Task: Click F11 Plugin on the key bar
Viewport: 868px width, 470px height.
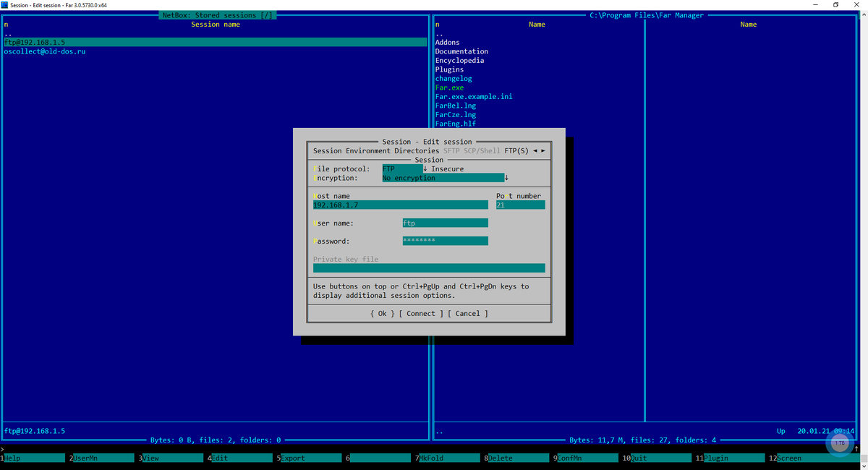Action: [x=730, y=458]
